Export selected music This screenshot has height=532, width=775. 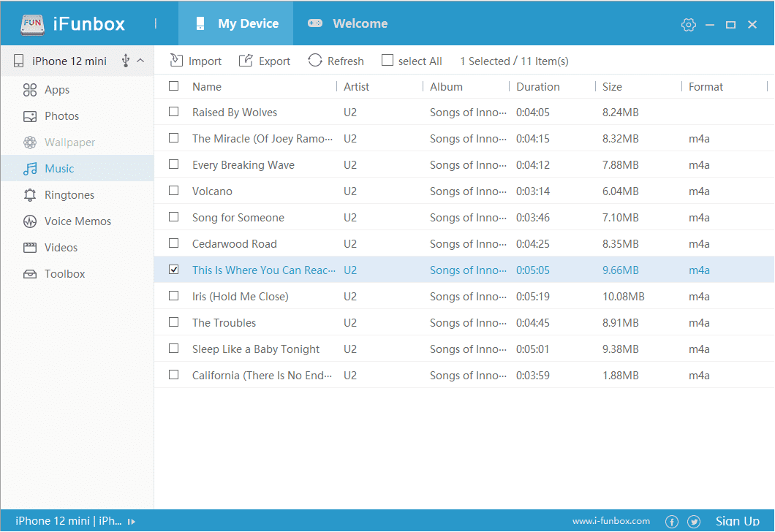265,61
